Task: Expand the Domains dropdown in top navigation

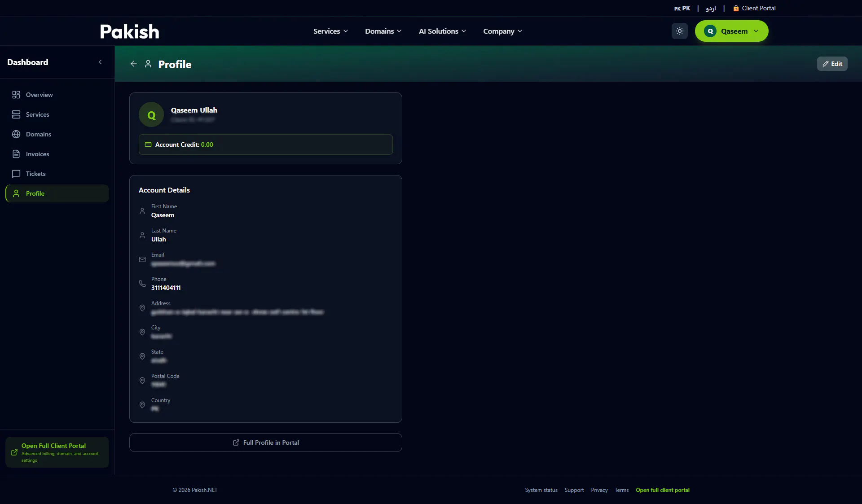Action: 383,31
